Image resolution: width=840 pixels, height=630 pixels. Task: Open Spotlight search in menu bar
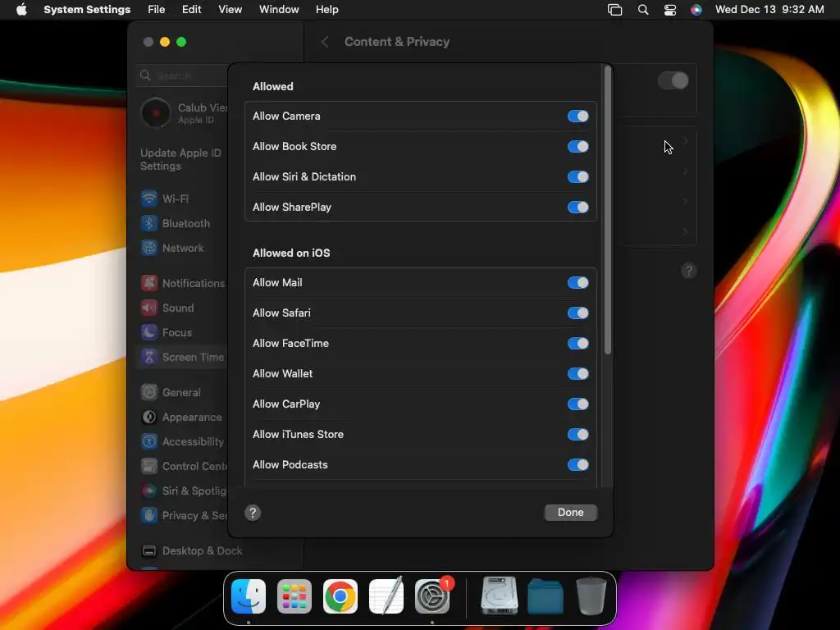coord(643,10)
